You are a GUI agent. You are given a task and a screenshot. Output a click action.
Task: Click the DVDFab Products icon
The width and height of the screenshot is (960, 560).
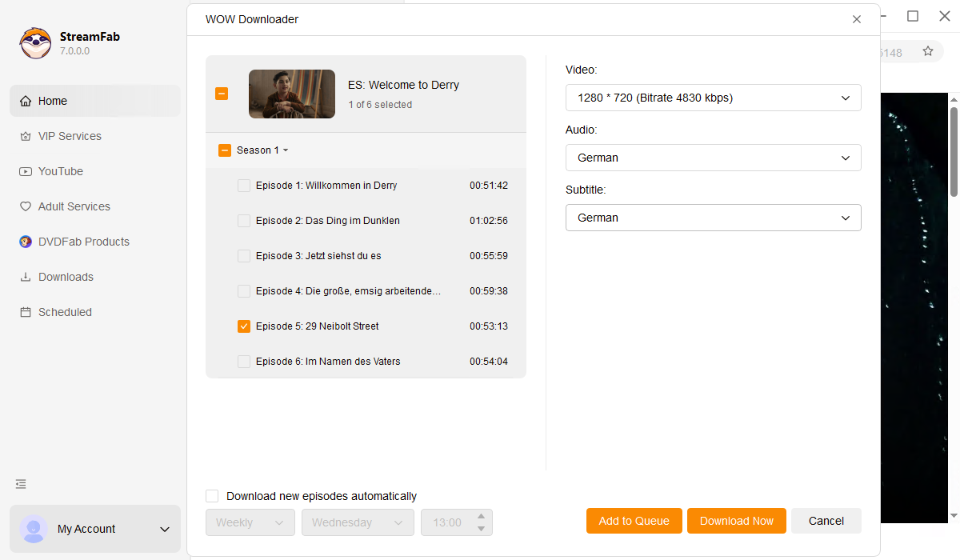[26, 242]
